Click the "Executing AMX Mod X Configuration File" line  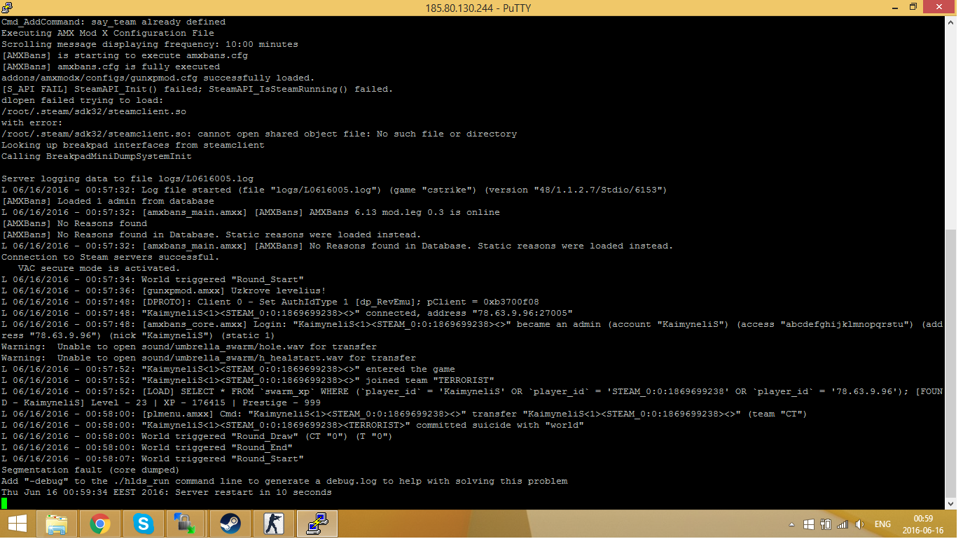107,33
